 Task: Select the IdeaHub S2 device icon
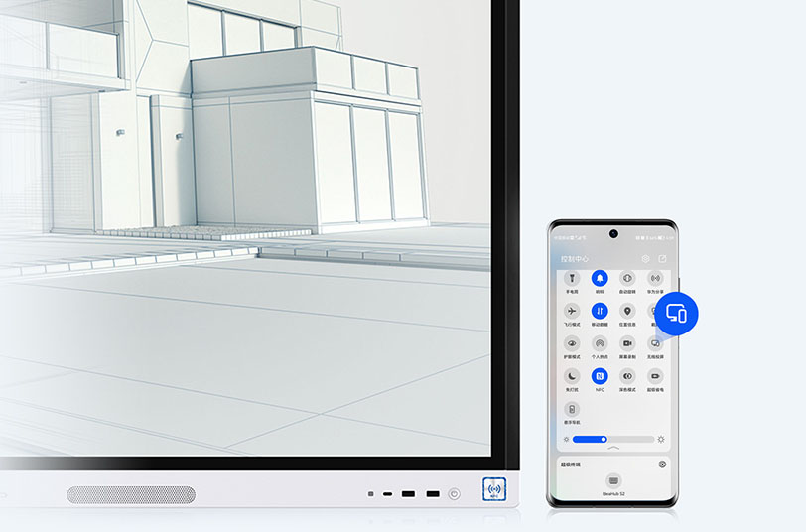613,480
